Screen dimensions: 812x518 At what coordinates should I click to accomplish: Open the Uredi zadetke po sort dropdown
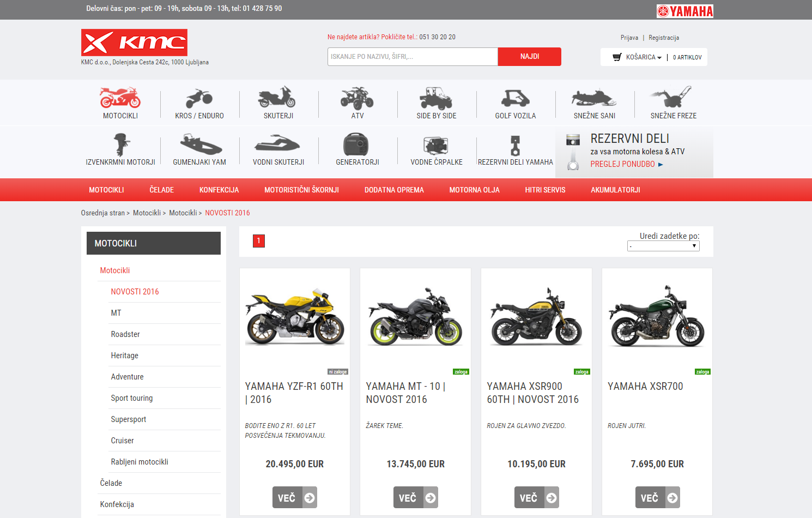663,246
